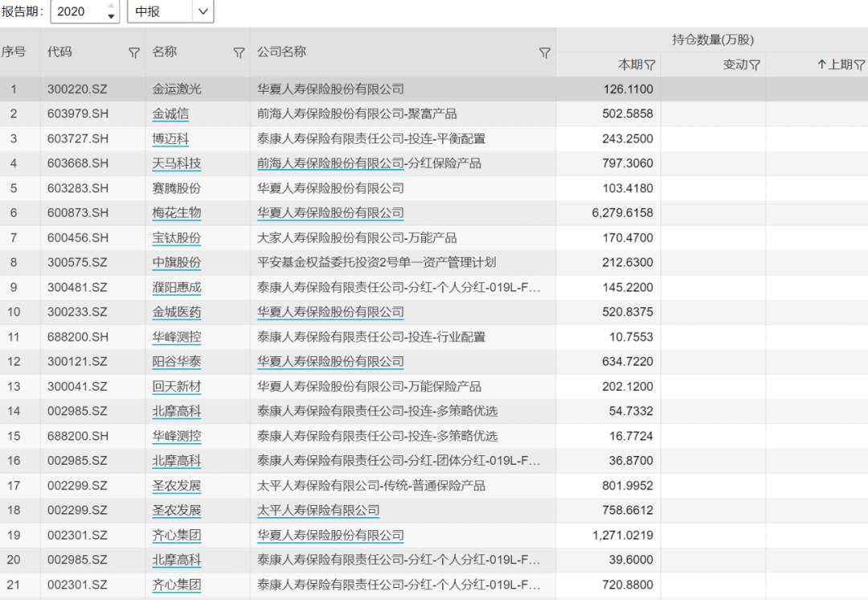Open the 濮阳惠成 stock link

(177, 288)
